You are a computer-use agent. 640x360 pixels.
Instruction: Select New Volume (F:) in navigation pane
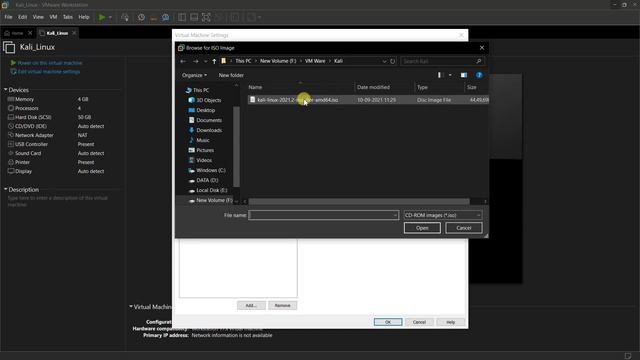point(210,200)
